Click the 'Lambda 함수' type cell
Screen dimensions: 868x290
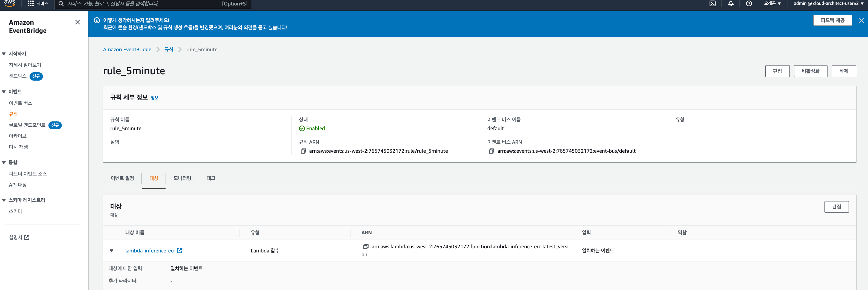click(x=265, y=251)
